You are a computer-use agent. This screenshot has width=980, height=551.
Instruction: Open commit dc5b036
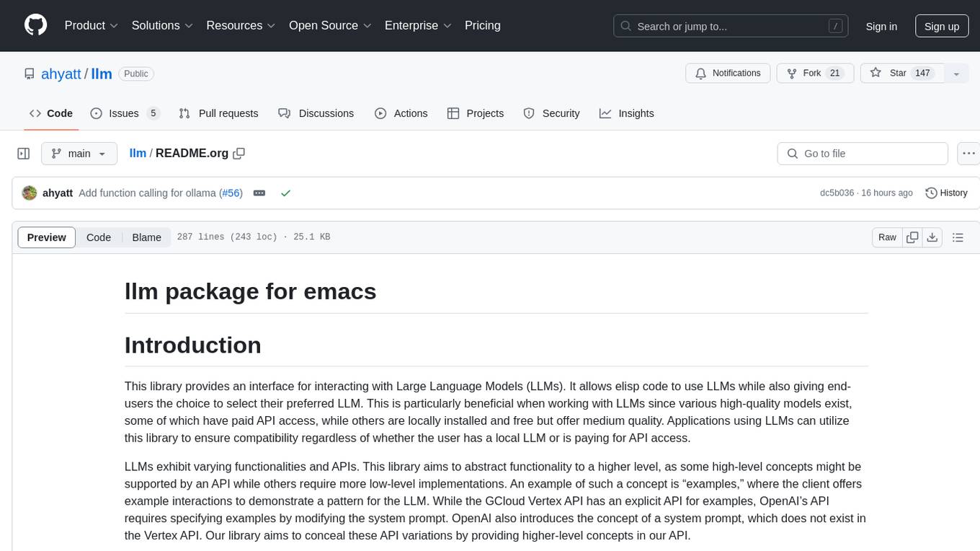[x=837, y=193]
